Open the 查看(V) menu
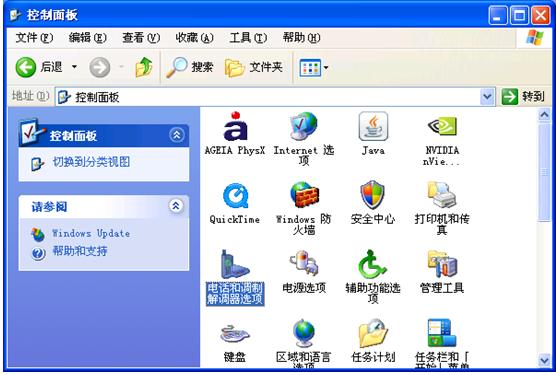556x375 pixels. (141, 37)
